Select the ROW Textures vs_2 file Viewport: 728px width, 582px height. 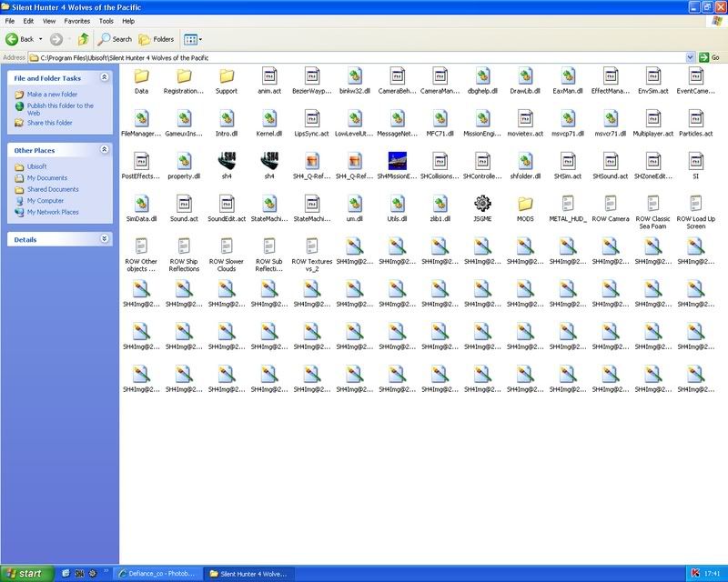click(312, 246)
